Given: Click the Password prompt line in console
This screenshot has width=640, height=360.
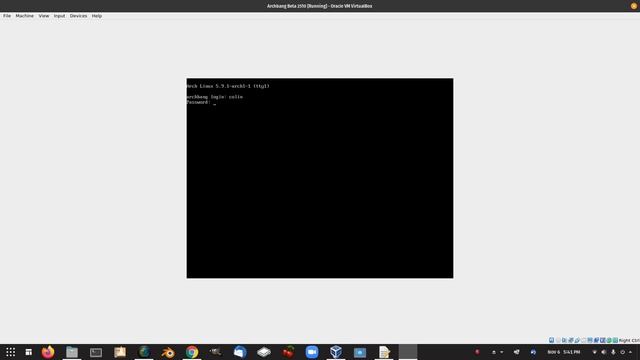Looking at the screenshot, I should 201,102.
